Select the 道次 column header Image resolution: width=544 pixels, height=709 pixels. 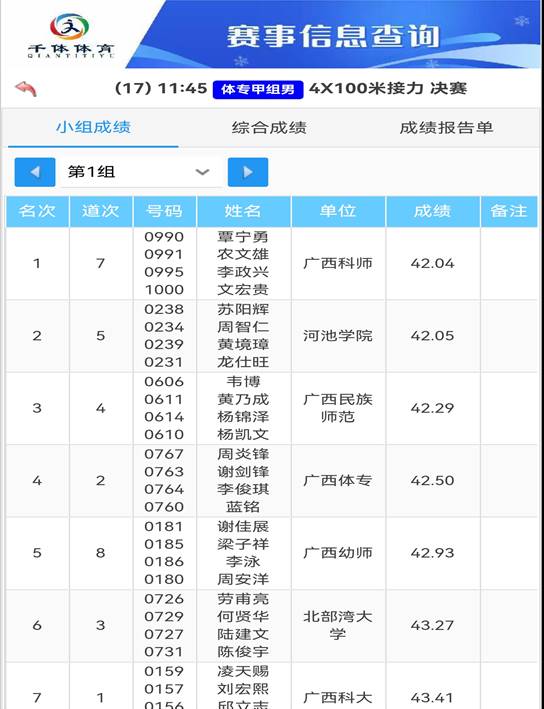(x=101, y=211)
